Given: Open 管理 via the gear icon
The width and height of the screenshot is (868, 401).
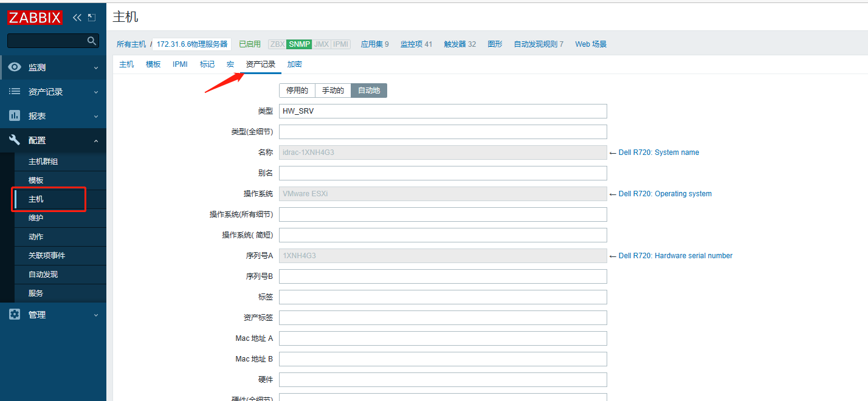Looking at the screenshot, I should [13, 314].
